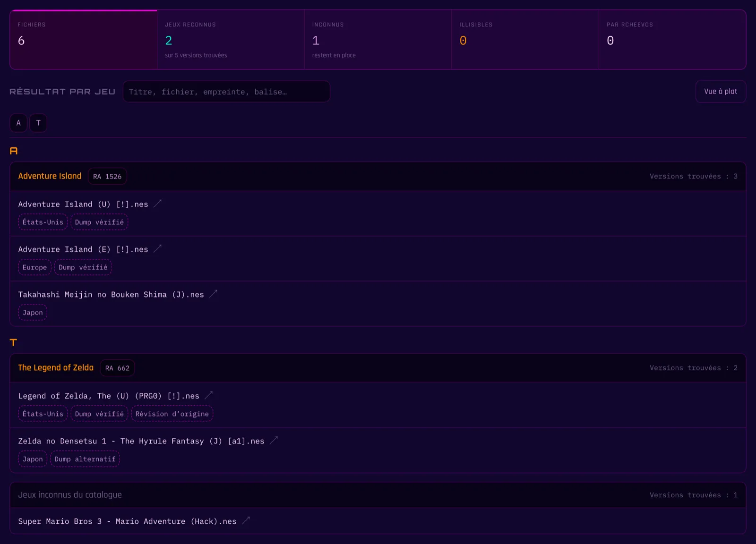Switch to Vue à plat
Viewport: 756px width, 544px height.
coord(721,92)
